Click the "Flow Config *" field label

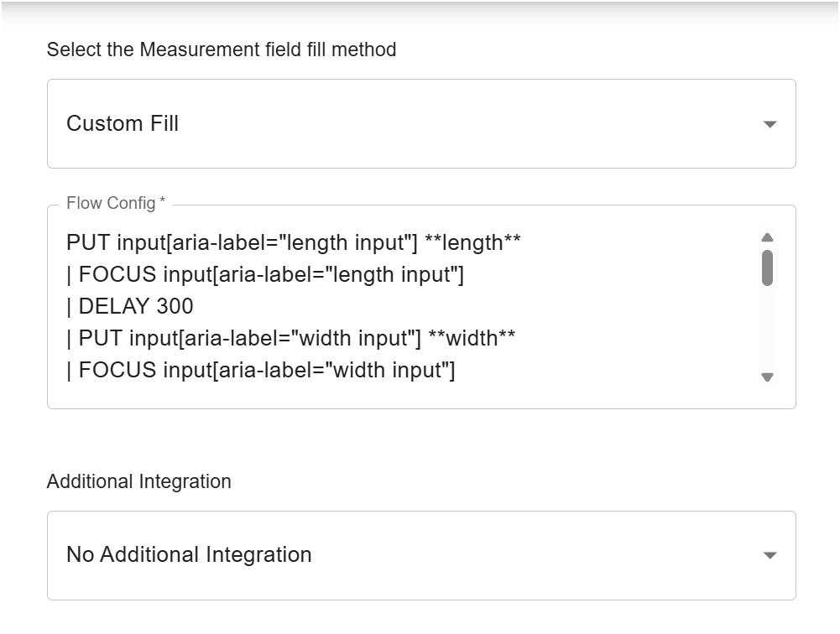[x=116, y=204]
